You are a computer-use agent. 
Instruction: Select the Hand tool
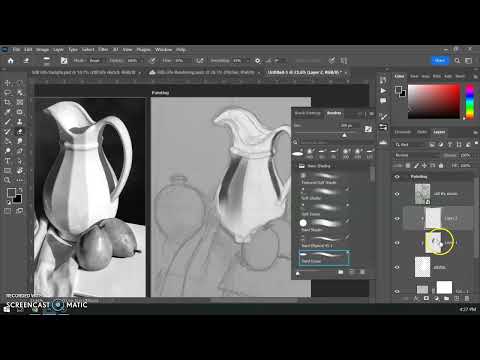point(20,170)
